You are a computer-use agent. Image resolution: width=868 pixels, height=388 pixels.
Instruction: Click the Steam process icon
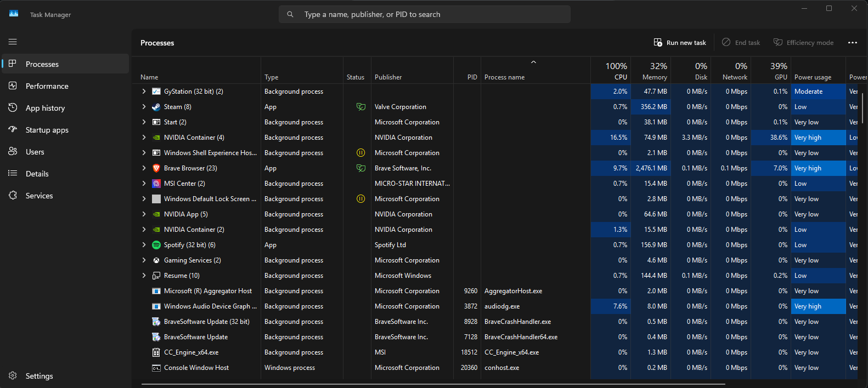coord(156,107)
